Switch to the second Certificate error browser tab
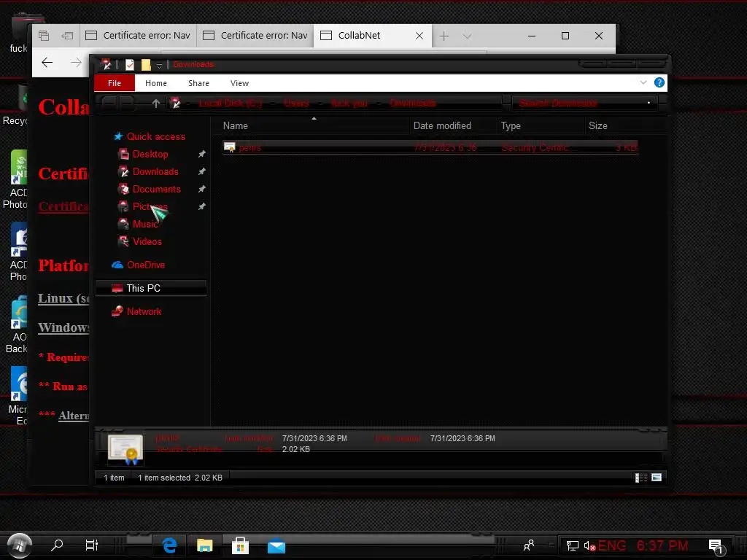 pyautogui.click(x=255, y=36)
